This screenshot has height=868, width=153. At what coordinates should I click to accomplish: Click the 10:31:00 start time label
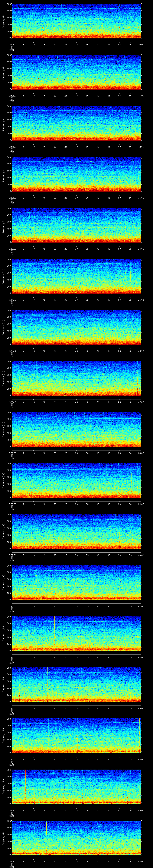pyautogui.click(x=12, y=147)
